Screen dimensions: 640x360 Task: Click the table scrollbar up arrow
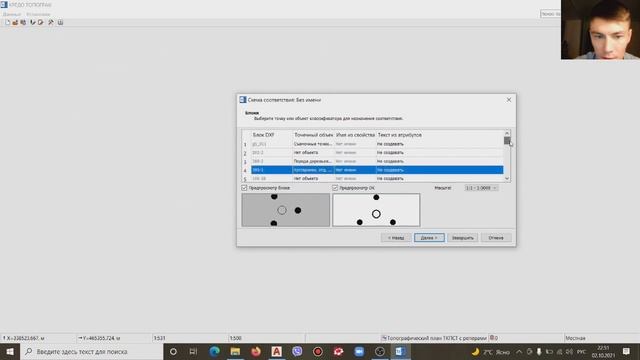pos(507,133)
